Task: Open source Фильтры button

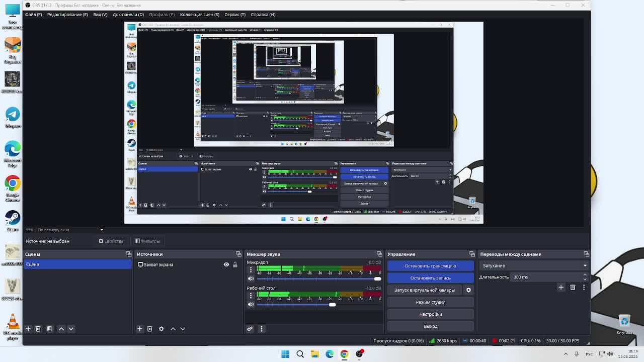Action: (147, 241)
